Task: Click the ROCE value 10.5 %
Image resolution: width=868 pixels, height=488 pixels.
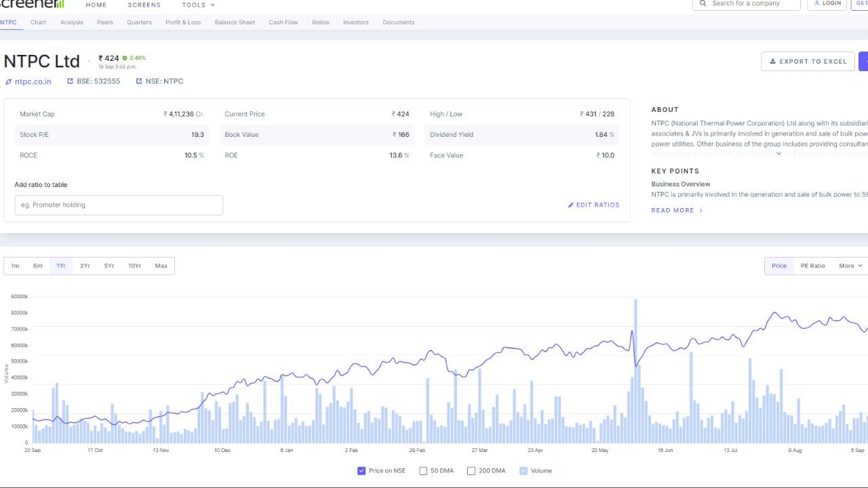Action: 194,155
